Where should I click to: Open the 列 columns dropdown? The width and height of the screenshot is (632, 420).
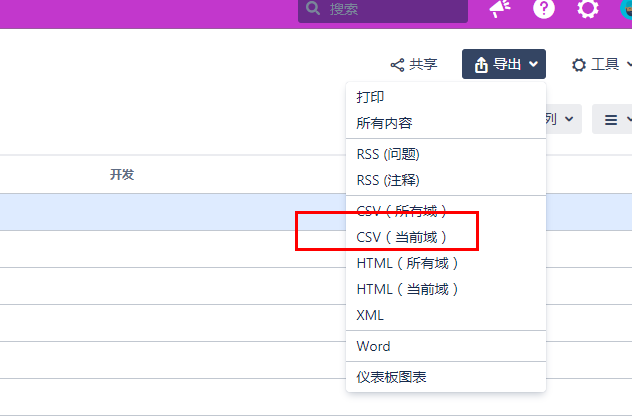(x=563, y=119)
